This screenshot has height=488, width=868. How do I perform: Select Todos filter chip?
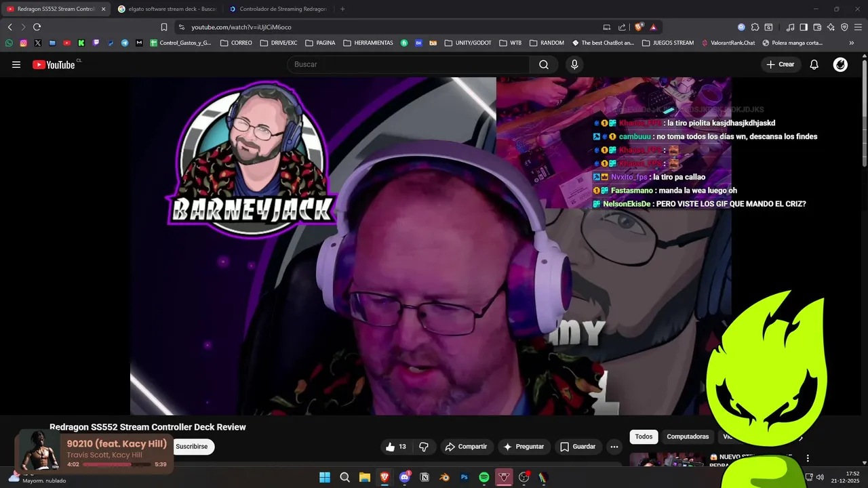tap(644, 437)
